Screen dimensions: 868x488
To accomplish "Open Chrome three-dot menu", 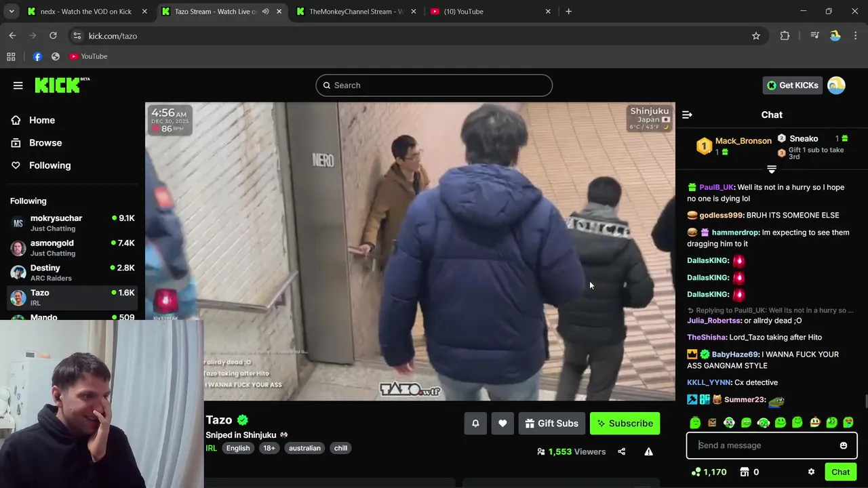I will pos(856,36).
